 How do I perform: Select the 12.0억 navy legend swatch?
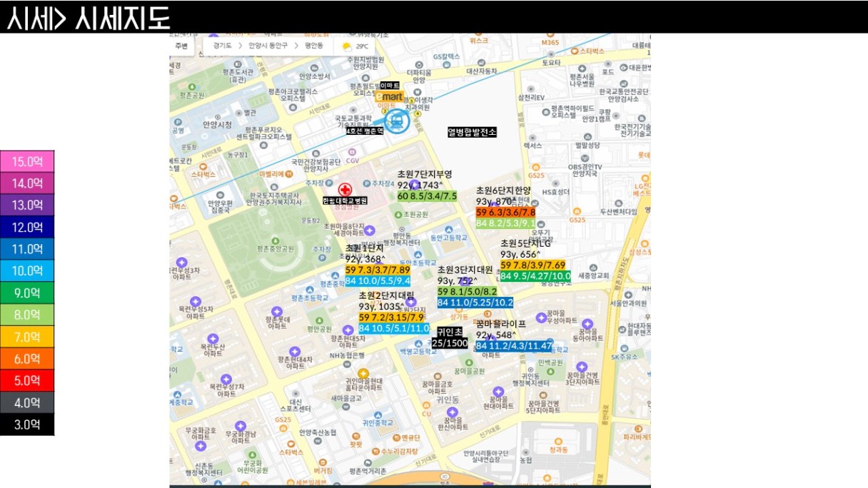(26, 228)
